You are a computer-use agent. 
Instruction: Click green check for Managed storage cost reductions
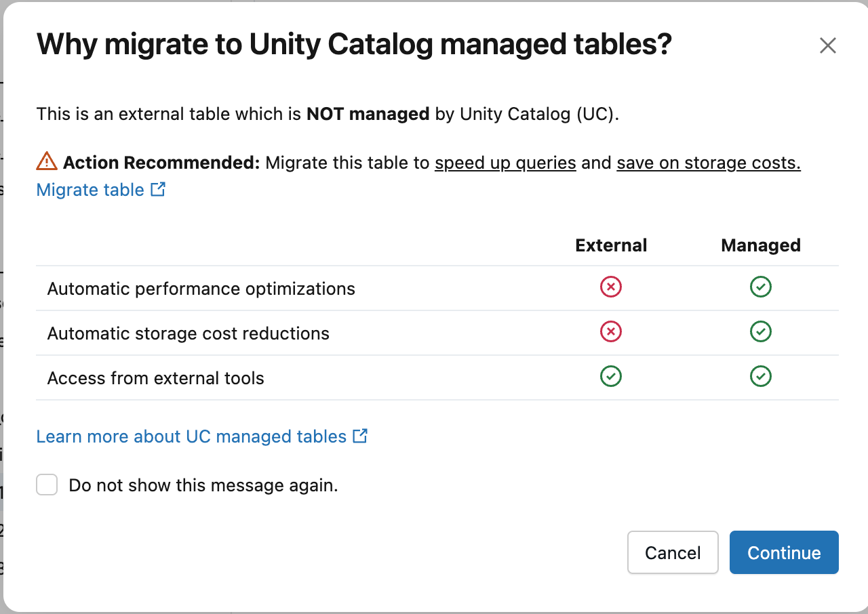click(760, 331)
